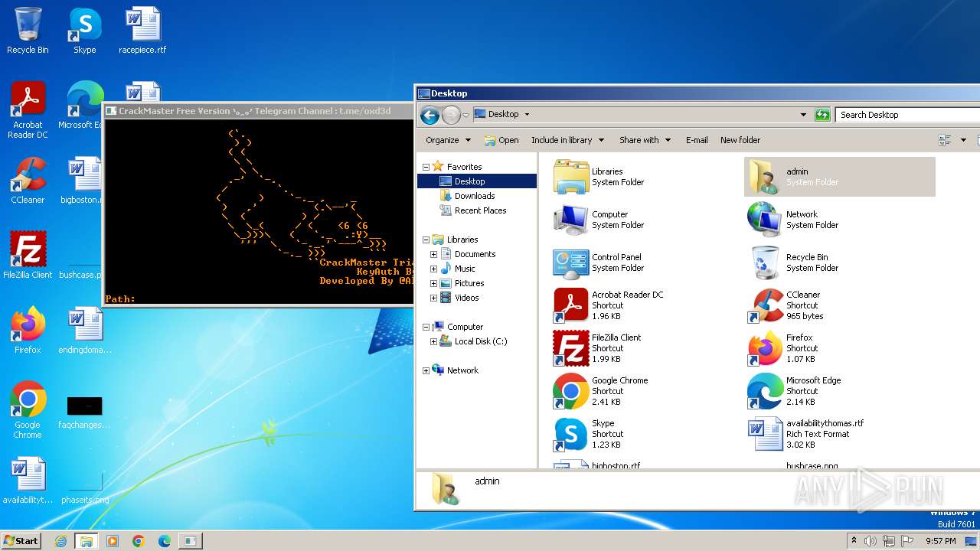The image size is (980, 551).
Task: Open racepiece.rtf desktop file
Action: 142,31
